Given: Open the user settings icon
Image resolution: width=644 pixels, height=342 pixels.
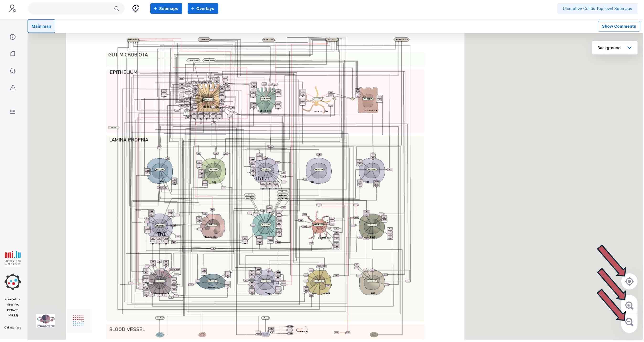Looking at the screenshot, I should [12, 9].
